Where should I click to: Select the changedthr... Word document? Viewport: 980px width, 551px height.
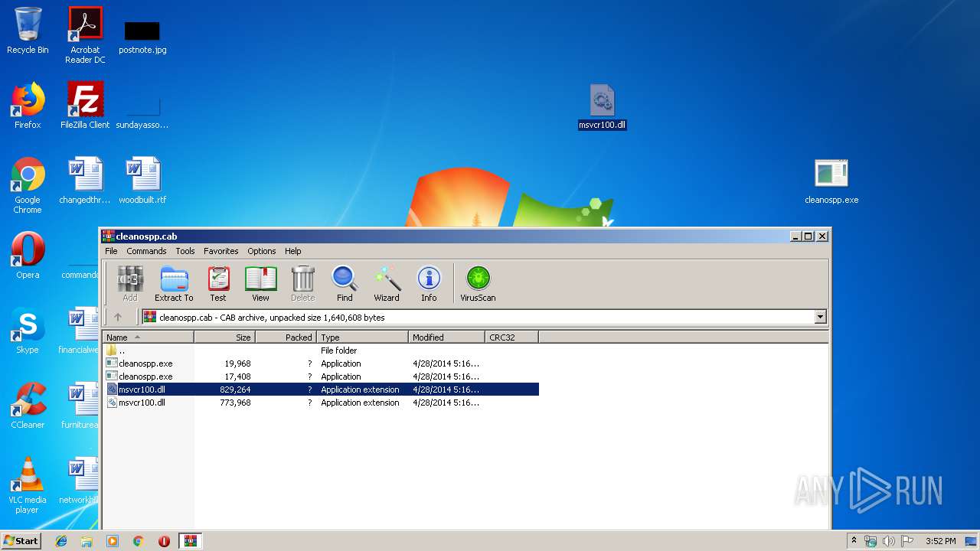coord(85,181)
